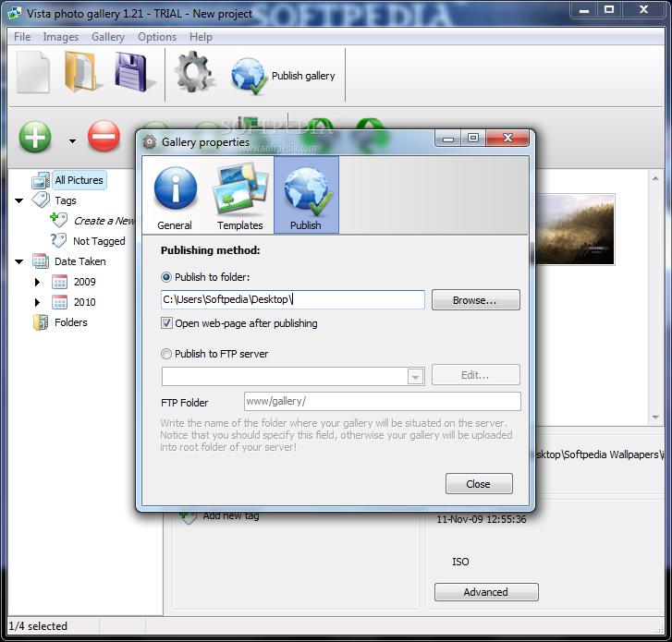The width and height of the screenshot is (672, 642).
Task: Open the File menu
Action: [x=22, y=37]
